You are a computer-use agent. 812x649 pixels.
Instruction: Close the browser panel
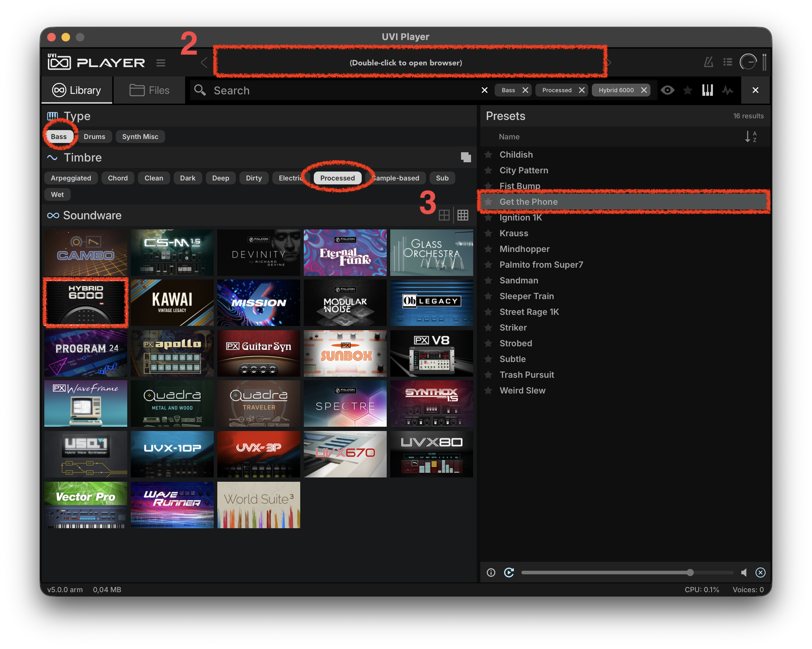(755, 90)
